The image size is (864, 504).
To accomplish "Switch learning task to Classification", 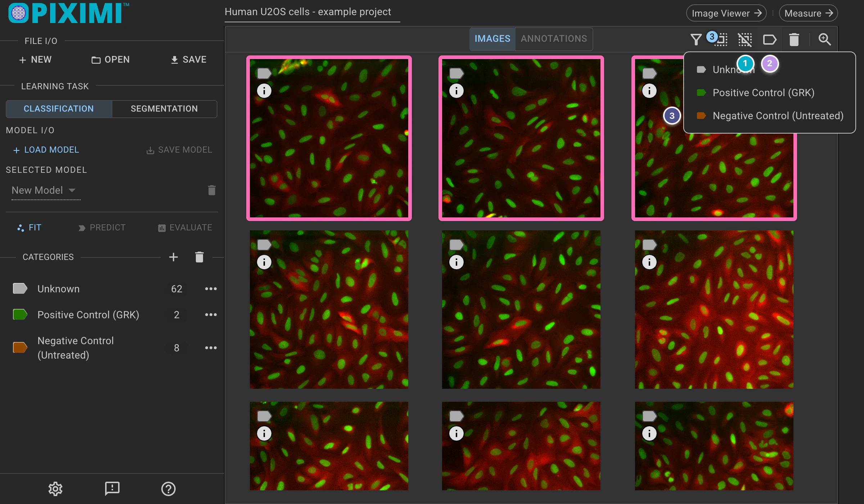I will coord(59,109).
